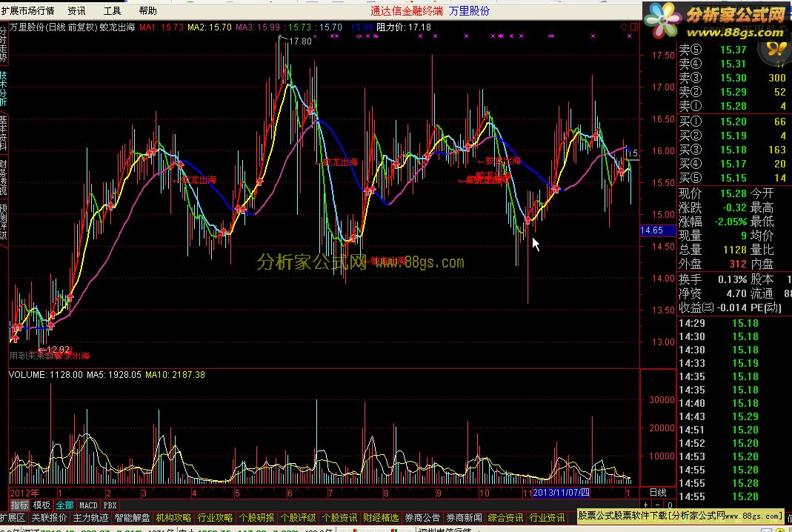
Task: Click the 17.80 high price label
Action: pyautogui.click(x=300, y=41)
